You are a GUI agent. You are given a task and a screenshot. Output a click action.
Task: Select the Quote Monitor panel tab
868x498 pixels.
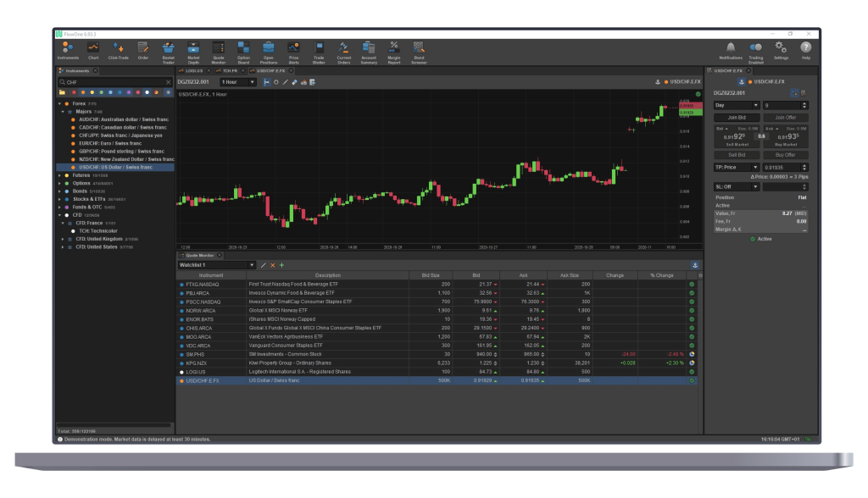[x=200, y=255]
